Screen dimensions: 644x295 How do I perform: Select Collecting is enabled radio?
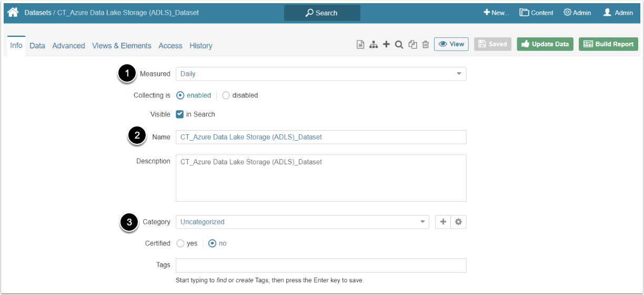(x=180, y=95)
